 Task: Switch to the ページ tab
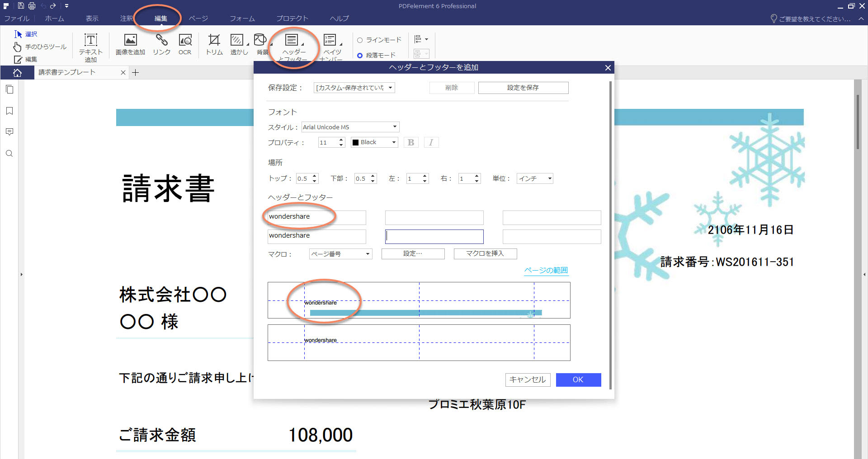pos(198,19)
